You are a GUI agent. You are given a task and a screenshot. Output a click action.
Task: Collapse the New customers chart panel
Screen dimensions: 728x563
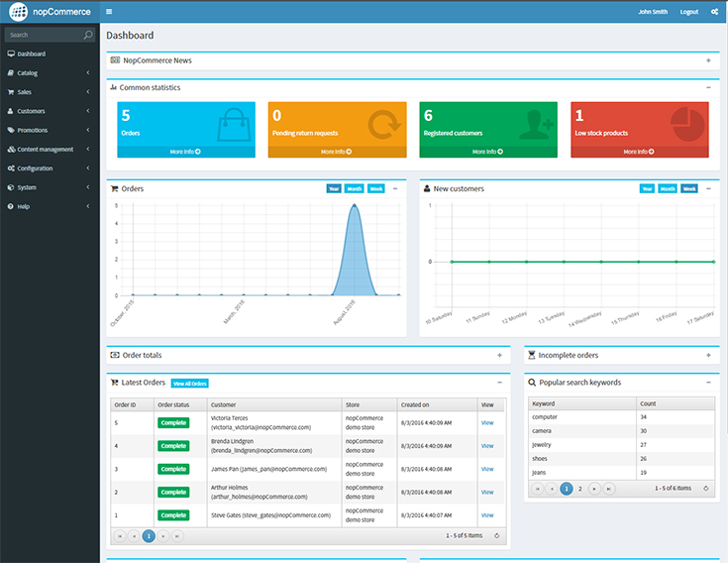pyautogui.click(x=708, y=188)
